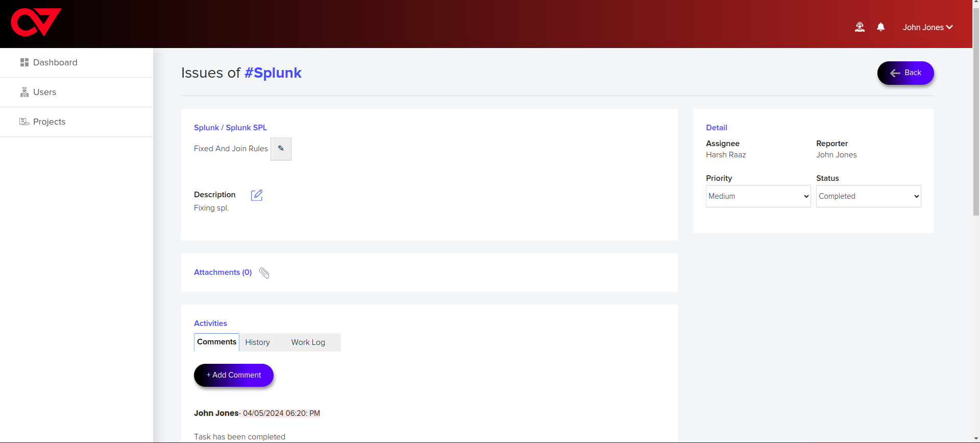980x443 pixels.
Task: Click the Projects sidebar icon
Action: coord(24,122)
